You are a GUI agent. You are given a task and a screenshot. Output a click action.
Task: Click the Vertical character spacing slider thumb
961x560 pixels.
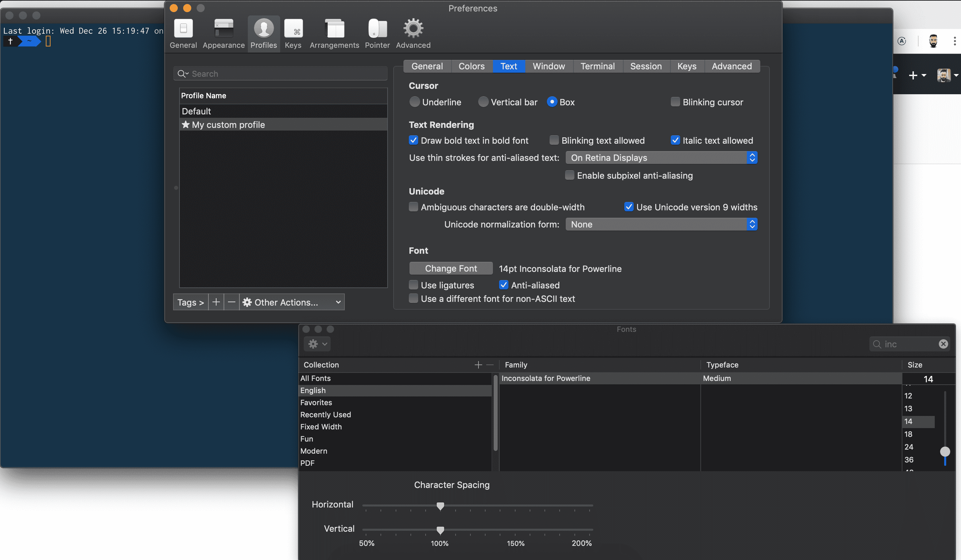point(440,530)
